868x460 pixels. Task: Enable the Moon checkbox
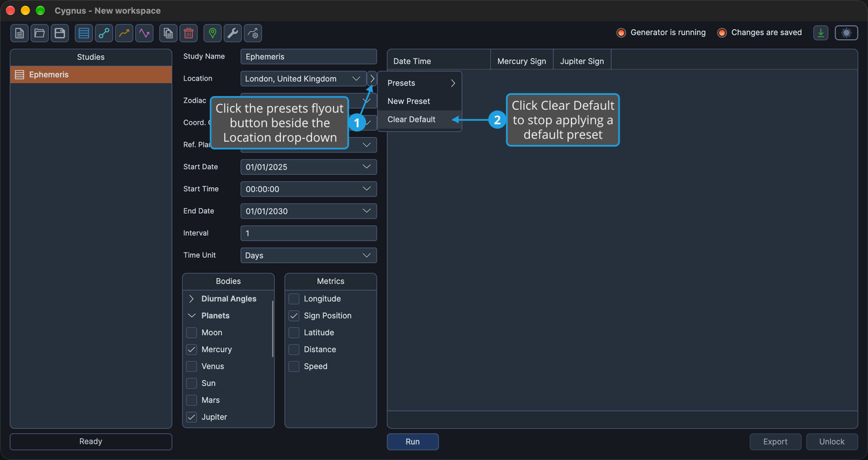(x=192, y=333)
